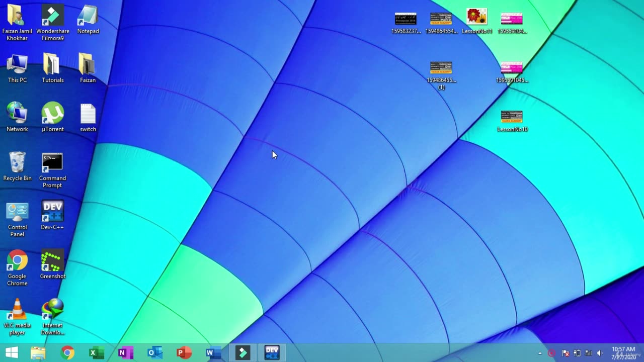Select the This PC desktop icon
This screenshot has height=362, width=644.
(17, 69)
